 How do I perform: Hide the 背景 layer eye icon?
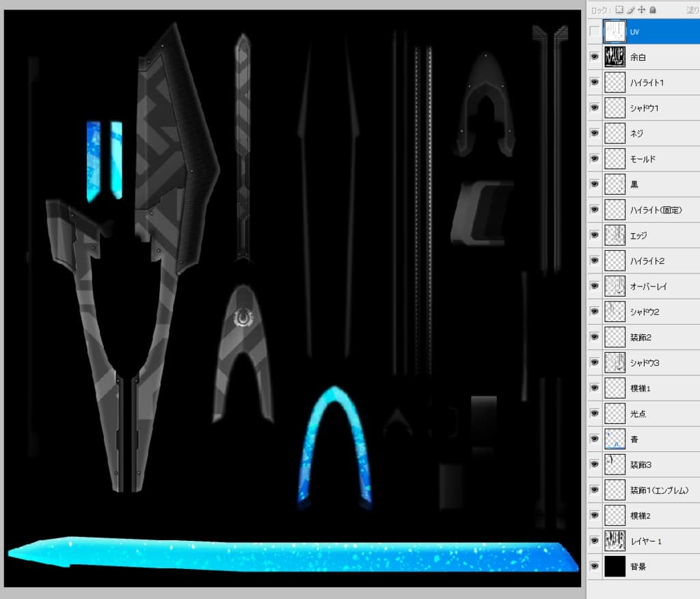point(594,566)
